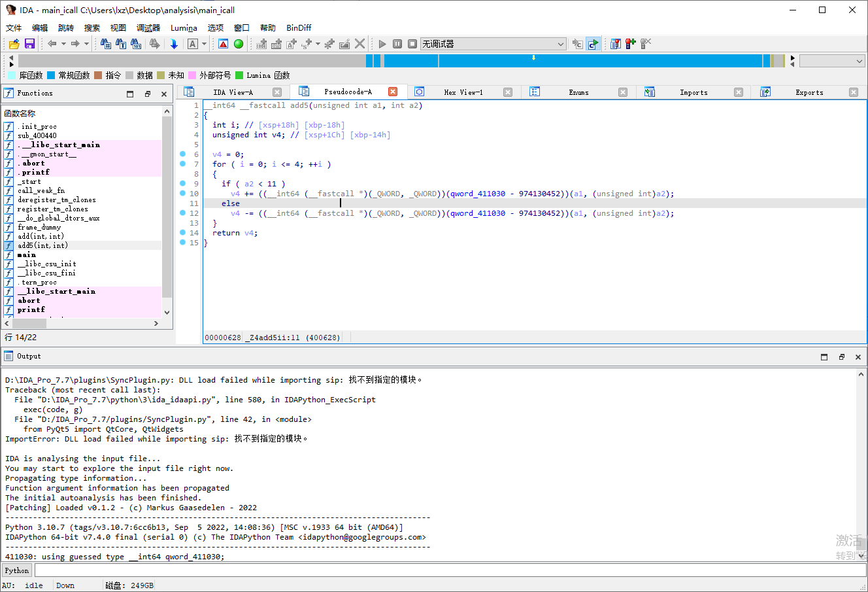Viewport: 868px width, 592px height.
Task: Select add(int,int) in Functions list
Action: [41, 236]
